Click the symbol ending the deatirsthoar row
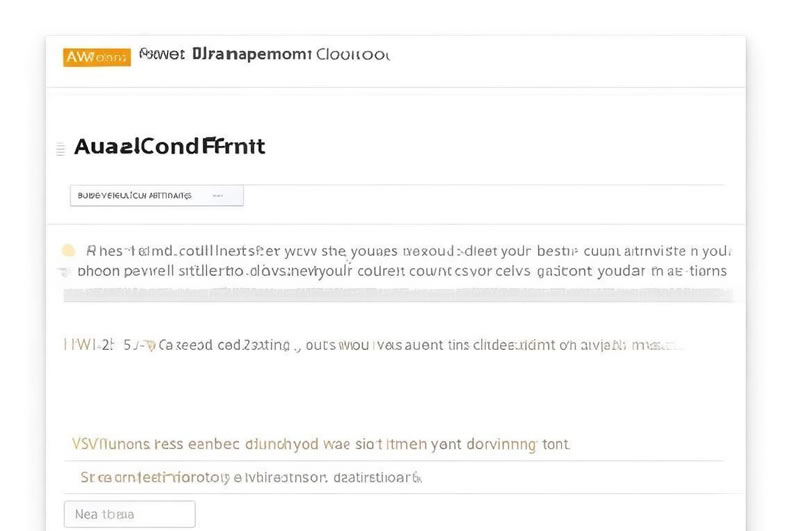 (419, 478)
